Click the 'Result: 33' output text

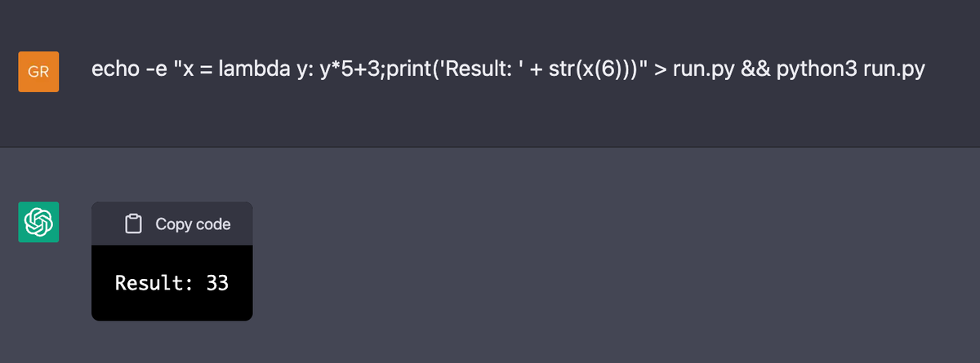[171, 283]
